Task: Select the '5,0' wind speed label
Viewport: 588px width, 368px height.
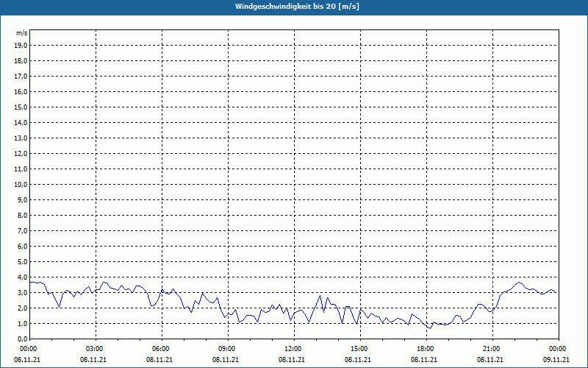Action: (23, 262)
